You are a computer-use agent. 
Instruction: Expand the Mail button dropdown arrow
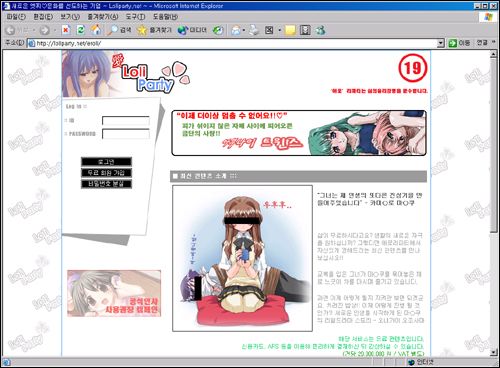(x=244, y=30)
